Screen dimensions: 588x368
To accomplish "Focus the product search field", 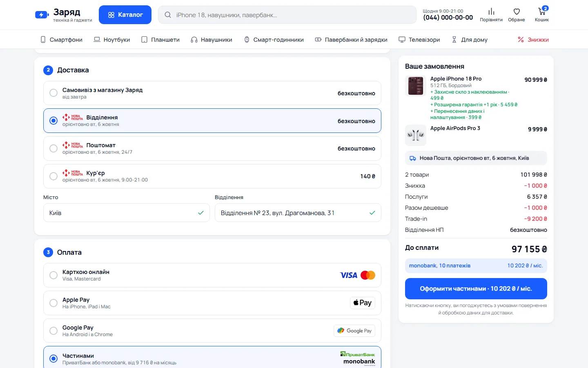I will (x=287, y=15).
